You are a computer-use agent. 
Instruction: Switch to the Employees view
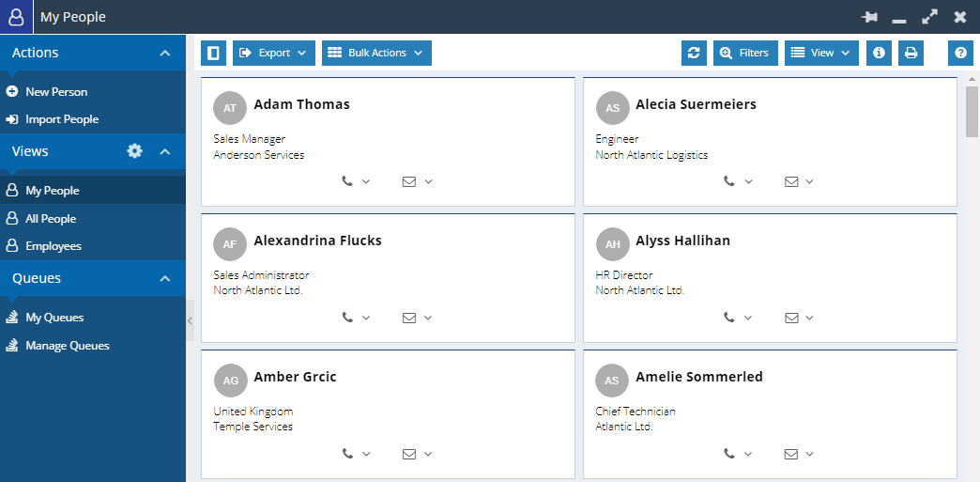point(53,246)
